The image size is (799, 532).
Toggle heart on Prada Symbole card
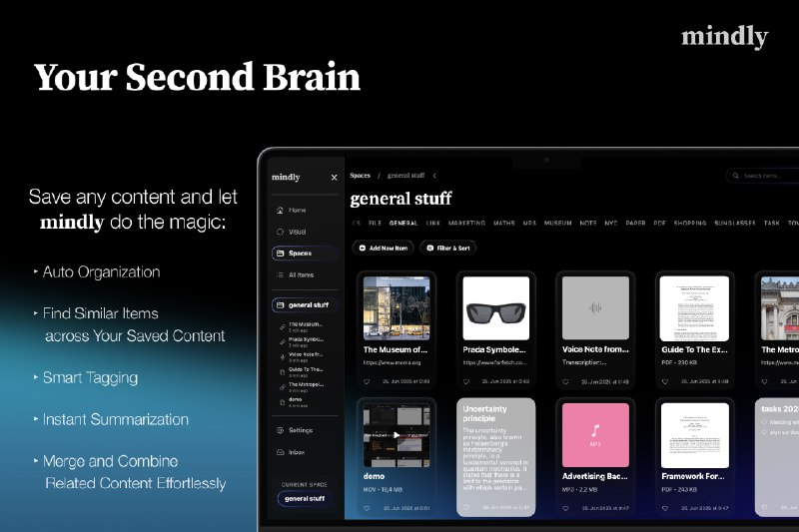(466, 381)
